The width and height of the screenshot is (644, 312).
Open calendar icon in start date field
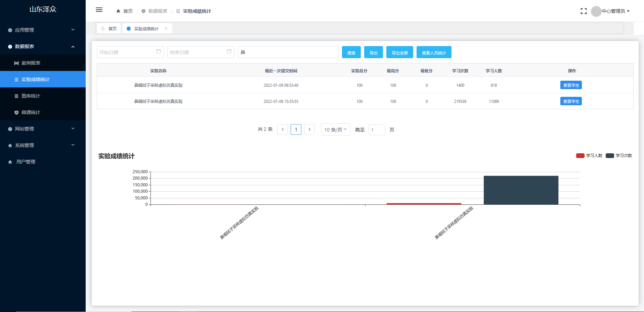[x=159, y=51]
